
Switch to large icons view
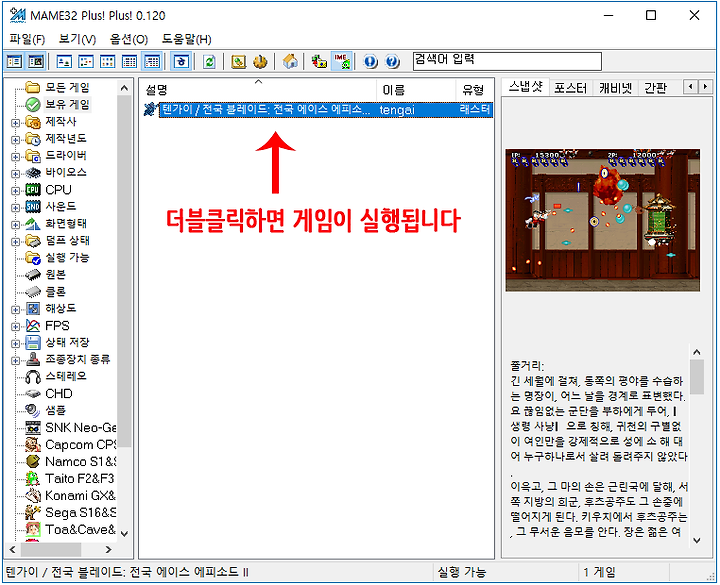point(64,62)
